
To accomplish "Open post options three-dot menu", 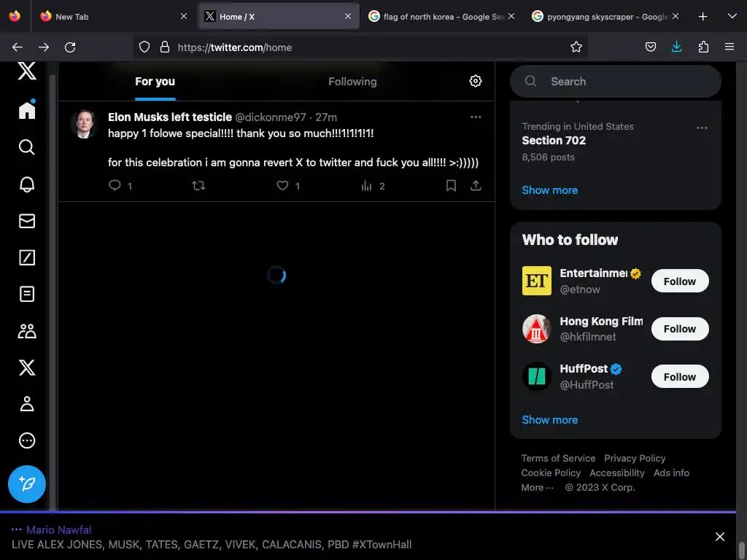I will pyautogui.click(x=476, y=117).
